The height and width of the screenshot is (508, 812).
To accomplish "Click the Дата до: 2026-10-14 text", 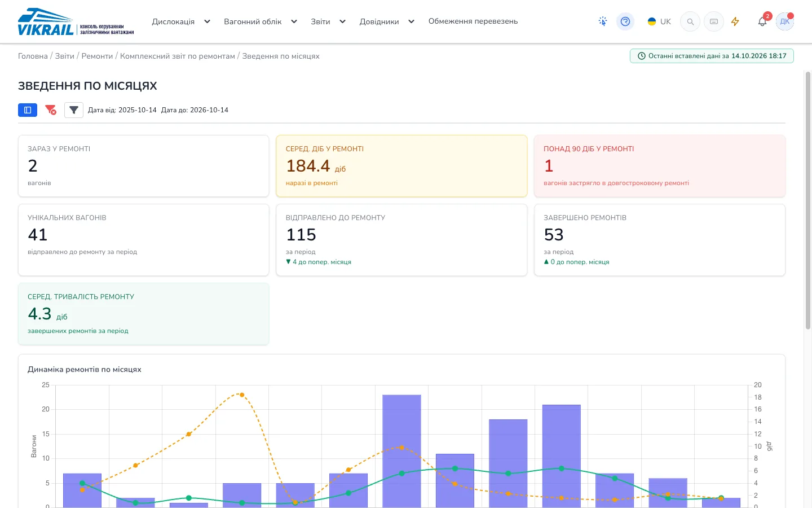I will [195, 110].
